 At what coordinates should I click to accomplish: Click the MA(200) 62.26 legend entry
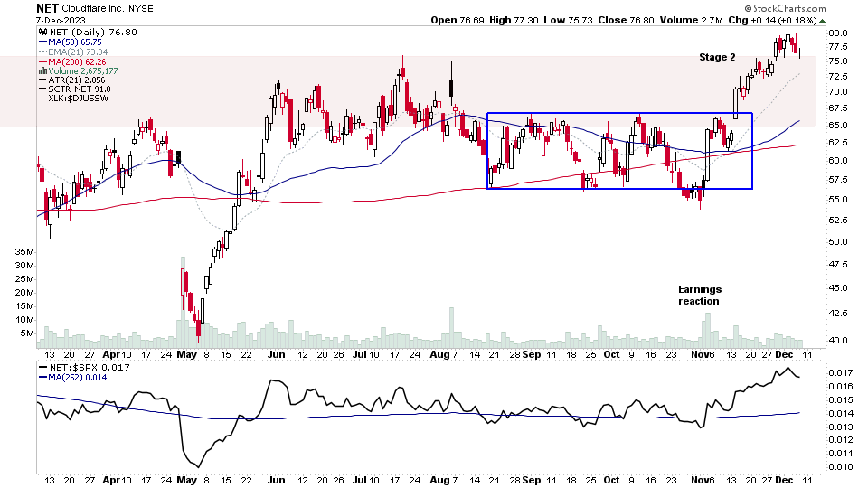point(77,62)
